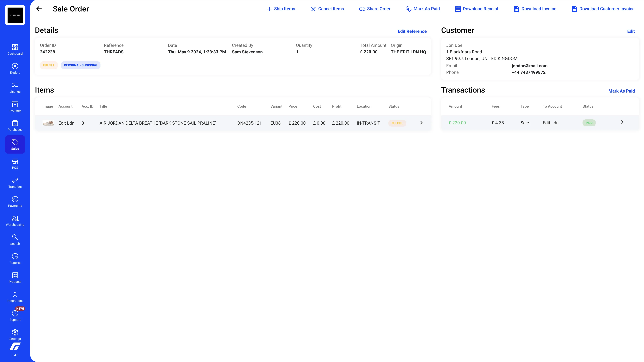
Task: Open Reports from the sidebar
Action: point(15,258)
